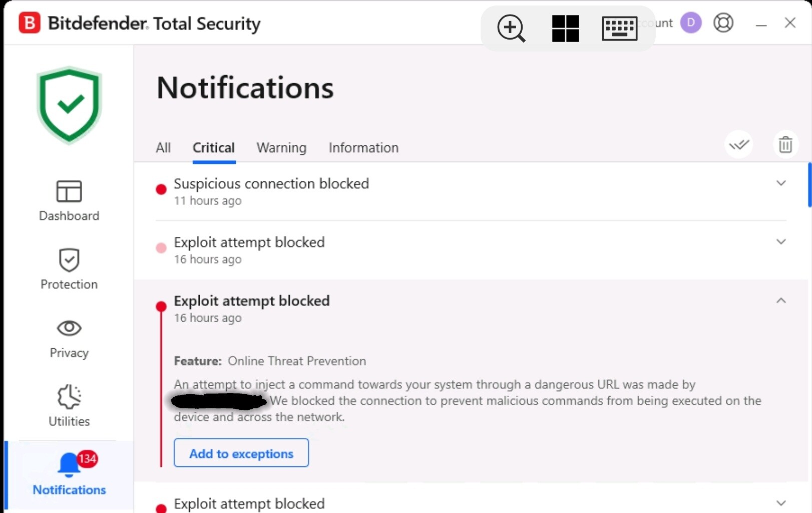Switch to the Warning tab

(281, 148)
